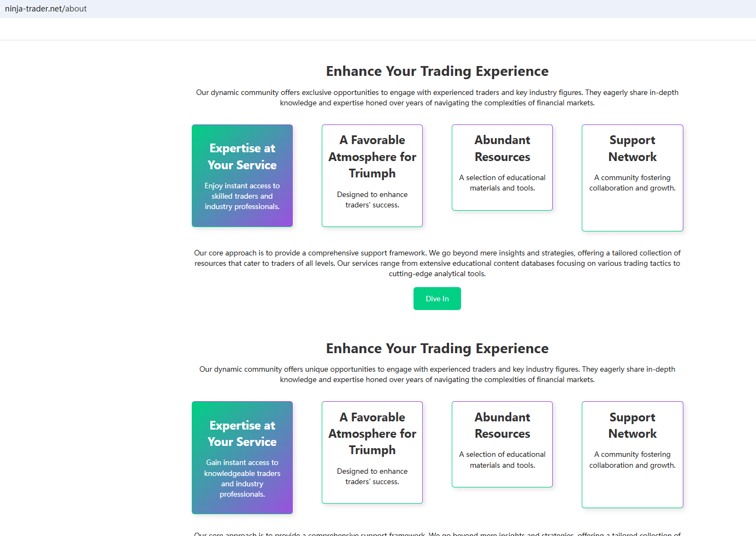Click the paragraph mentioning exclusive opportunities
The width and height of the screenshot is (756, 536).
[437, 98]
